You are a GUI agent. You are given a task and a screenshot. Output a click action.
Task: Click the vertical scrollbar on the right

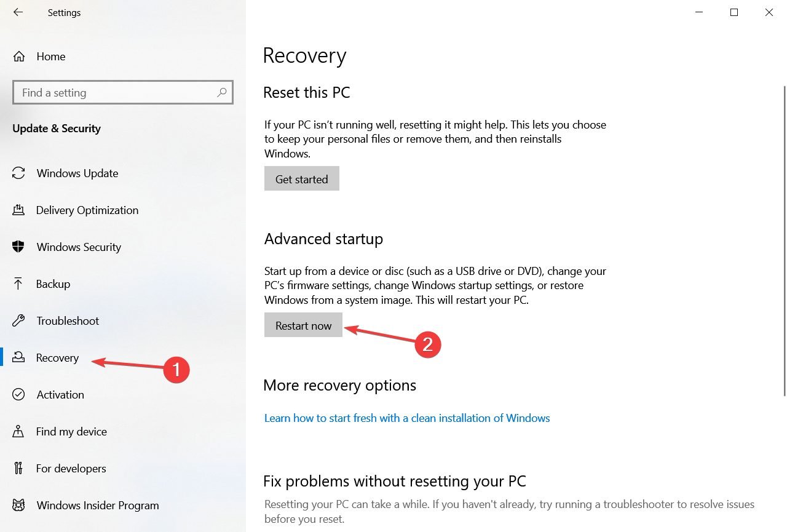785,241
